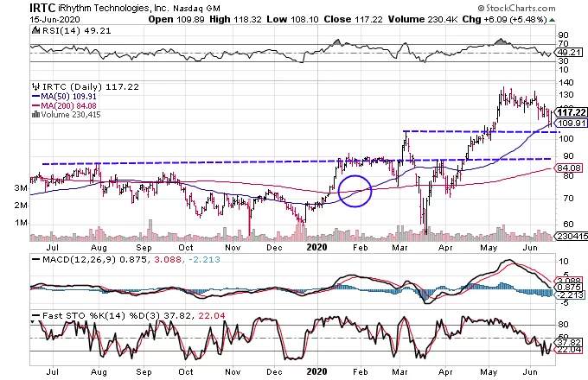Click the 49.21 RSI tag on right axis
Screen dimensions: 588x380
coord(569,53)
